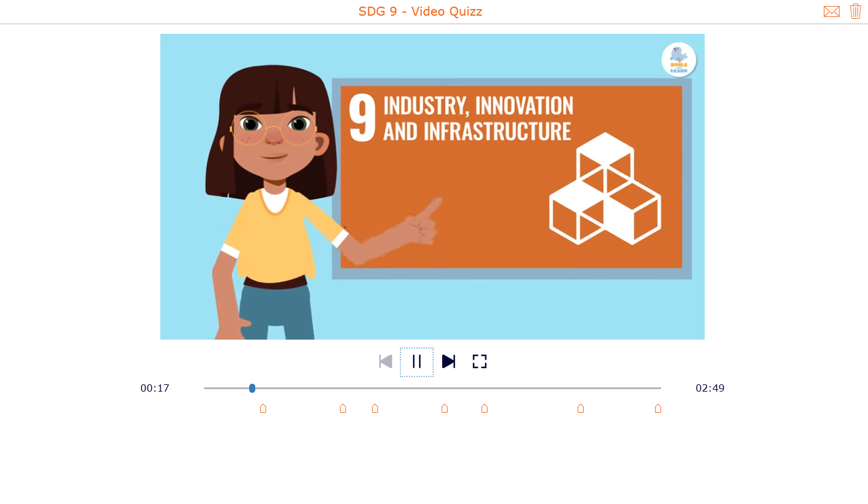Click the third quiz marker
868x504 pixels.
[x=375, y=409]
